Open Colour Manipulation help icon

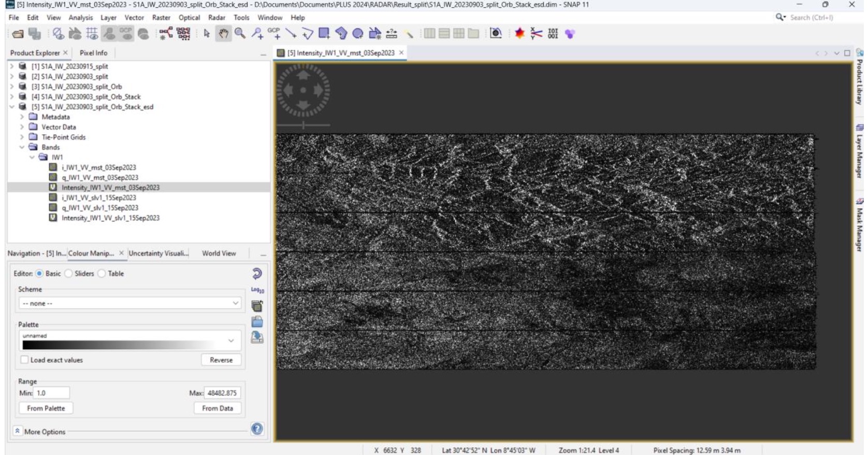257,429
